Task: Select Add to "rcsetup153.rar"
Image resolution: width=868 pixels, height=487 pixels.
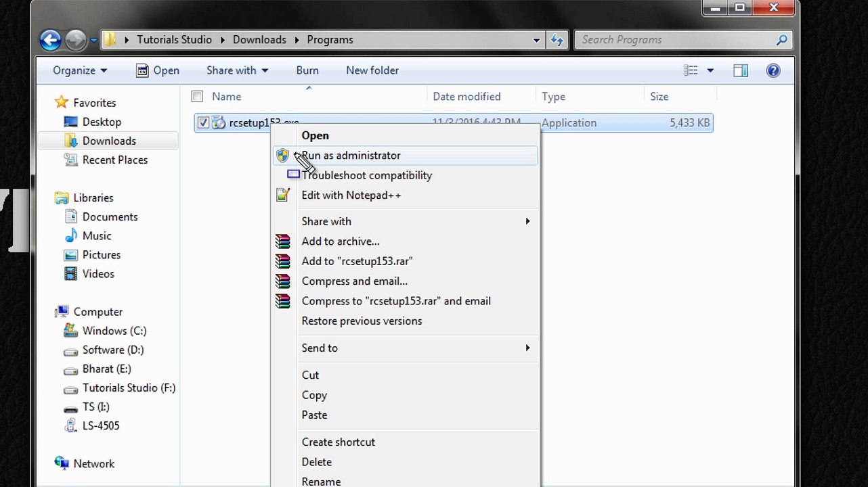Action: point(405,261)
